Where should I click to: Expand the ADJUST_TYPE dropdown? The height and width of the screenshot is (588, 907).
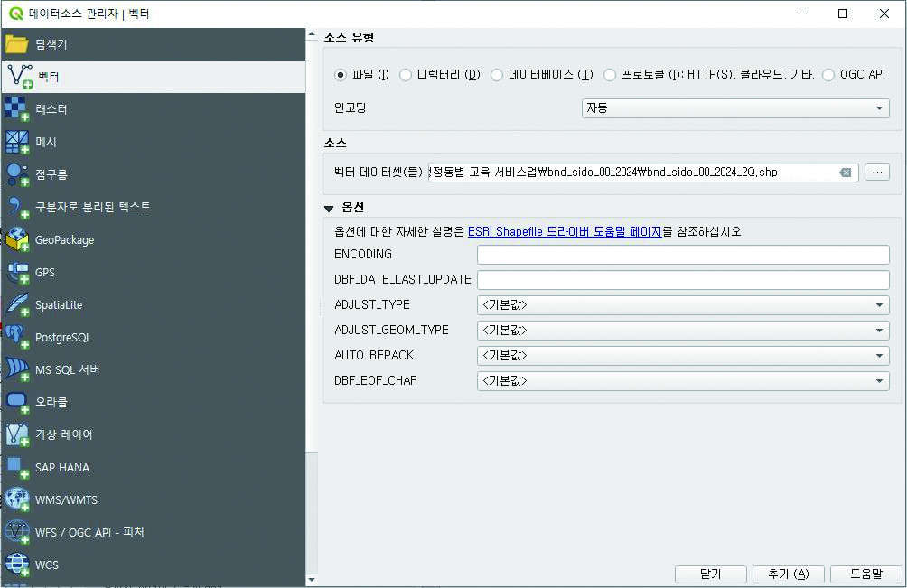(x=682, y=305)
